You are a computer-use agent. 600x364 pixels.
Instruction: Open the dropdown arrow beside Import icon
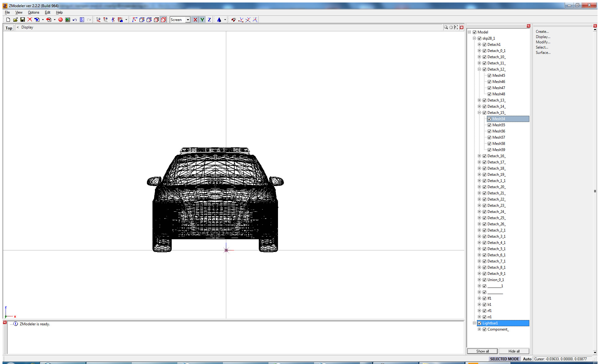[x=43, y=19]
